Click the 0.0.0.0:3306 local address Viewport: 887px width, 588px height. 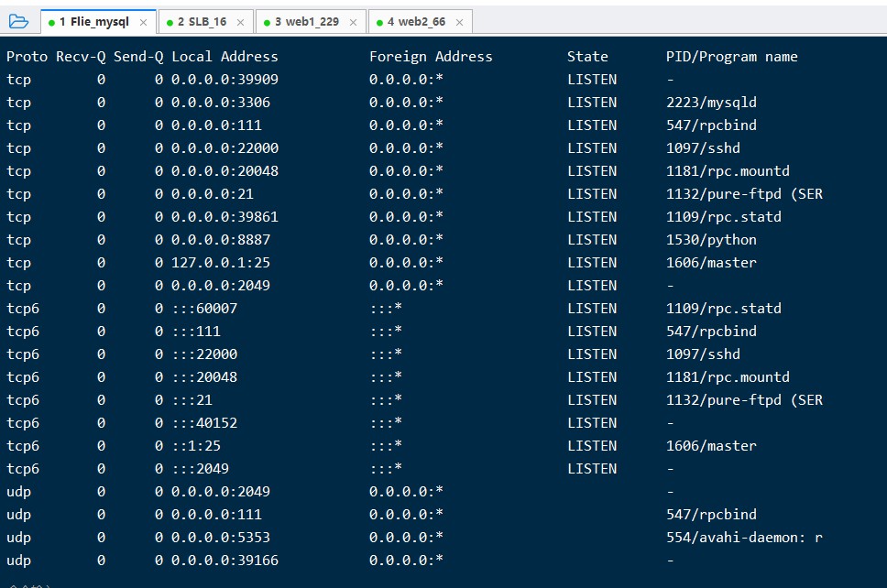click(220, 103)
